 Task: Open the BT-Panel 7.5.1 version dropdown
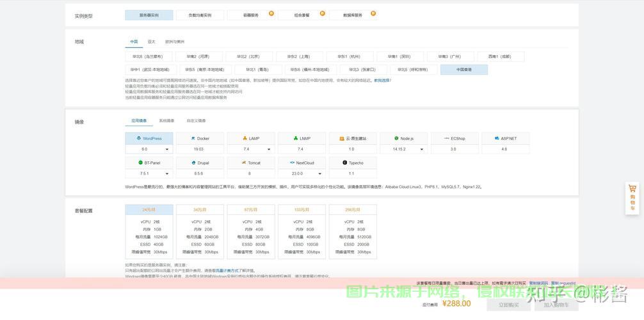pyautogui.click(x=149, y=174)
